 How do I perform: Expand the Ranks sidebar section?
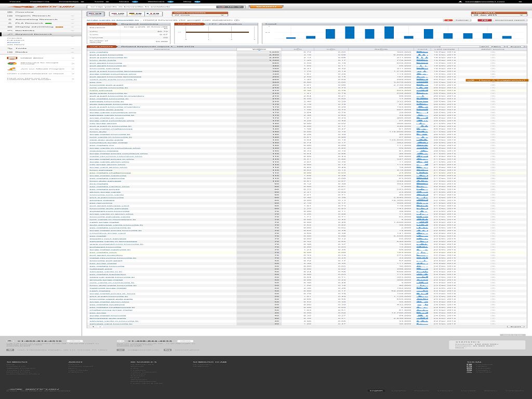73,52
